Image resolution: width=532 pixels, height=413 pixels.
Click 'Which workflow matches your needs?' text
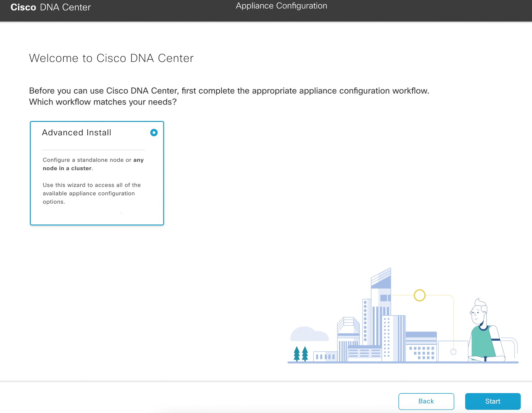click(103, 102)
